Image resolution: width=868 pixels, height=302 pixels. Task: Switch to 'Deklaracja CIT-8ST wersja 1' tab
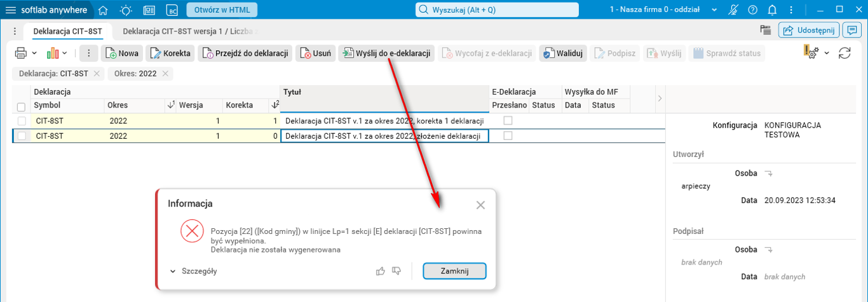(189, 31)
